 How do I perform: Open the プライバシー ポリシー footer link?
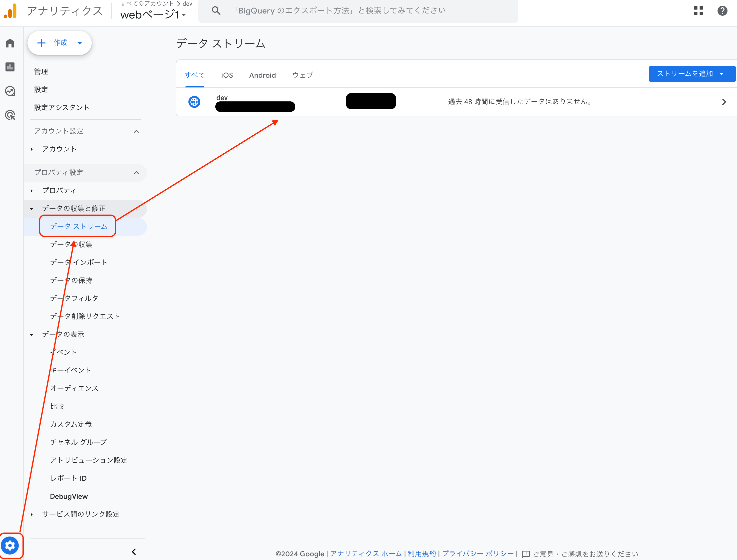point(478,553)
